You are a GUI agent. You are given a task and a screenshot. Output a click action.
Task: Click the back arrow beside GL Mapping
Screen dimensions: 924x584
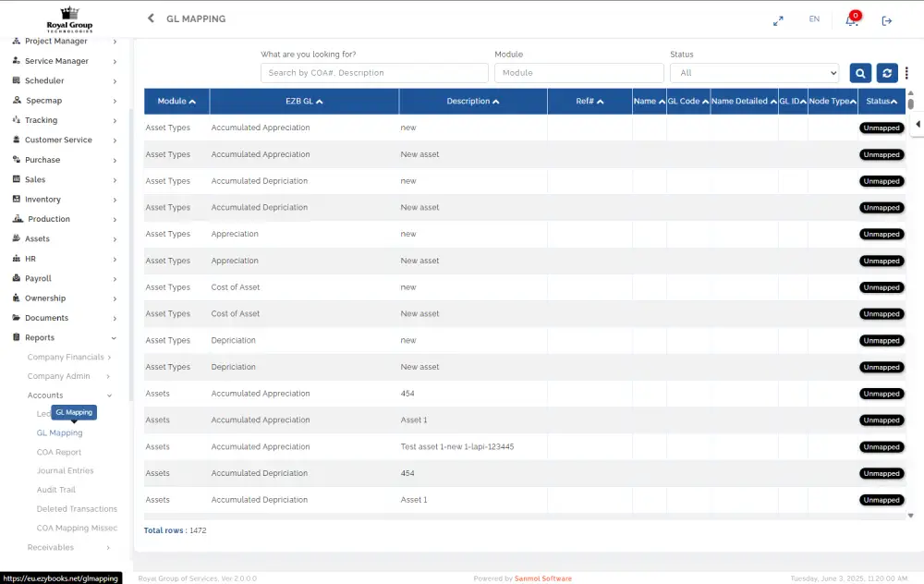pyautogui.click(x=151, y=18)
